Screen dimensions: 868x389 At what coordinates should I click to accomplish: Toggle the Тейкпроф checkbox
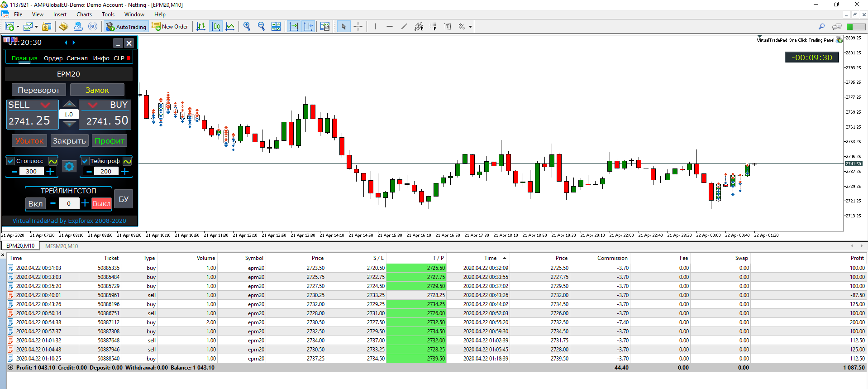coord(85,161)
